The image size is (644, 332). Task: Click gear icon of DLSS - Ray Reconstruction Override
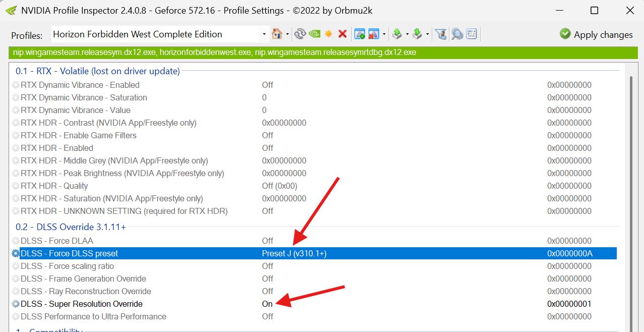tap(16, 291)
